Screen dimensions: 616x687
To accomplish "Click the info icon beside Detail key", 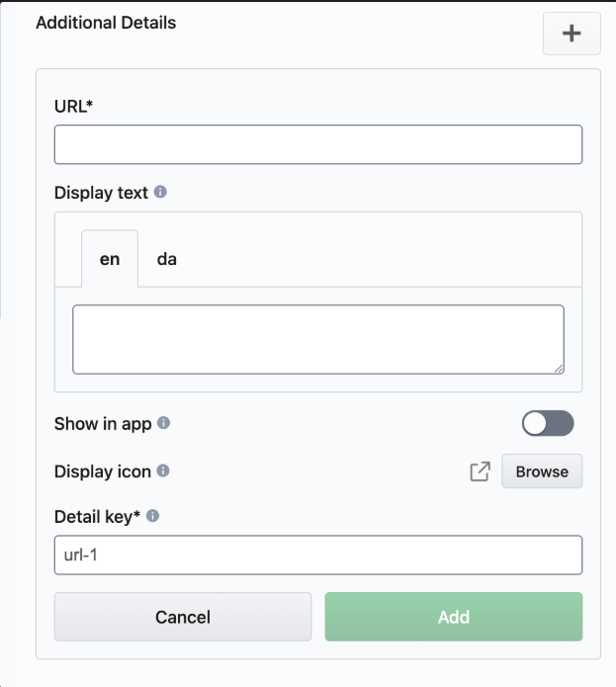I will click(153, 515).
